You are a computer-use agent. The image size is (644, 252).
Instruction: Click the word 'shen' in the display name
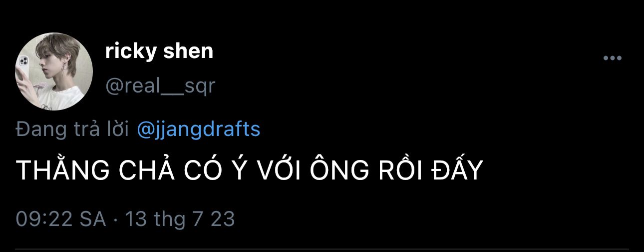pyautogui.click(x=188, y=51)
